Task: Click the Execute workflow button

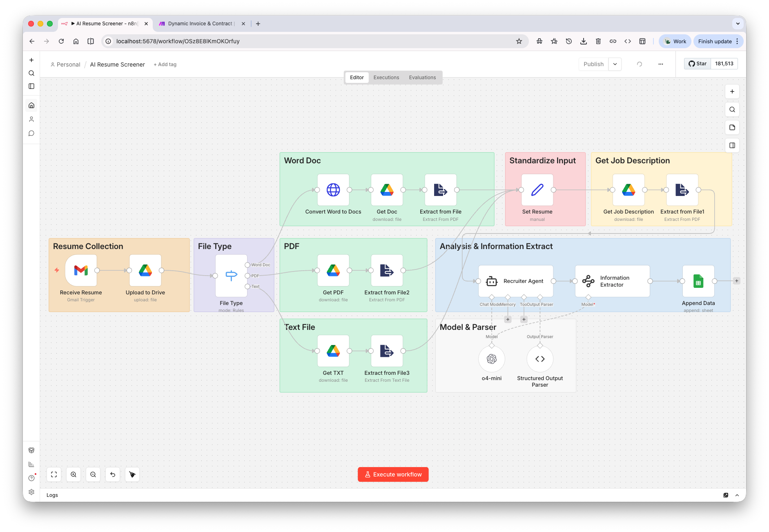Action: 392,474
